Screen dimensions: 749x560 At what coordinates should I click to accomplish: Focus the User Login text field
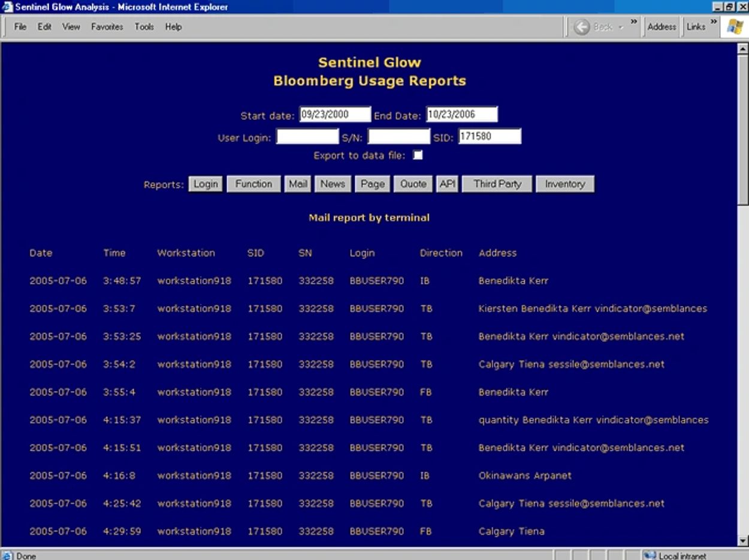[307, 137]
